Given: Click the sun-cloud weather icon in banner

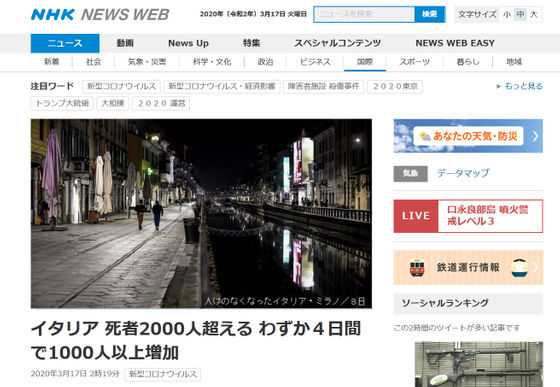Looking at the screenshot, I should pos(425,136).
